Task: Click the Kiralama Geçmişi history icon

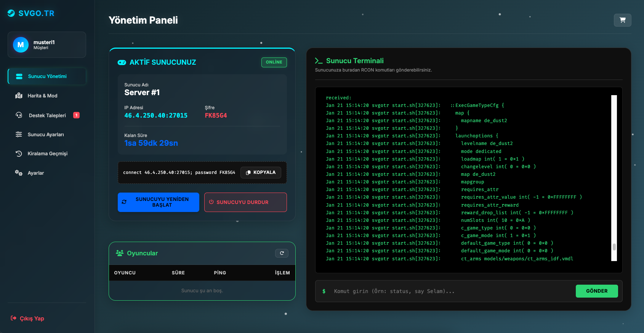Action: (x=19, y=154)
